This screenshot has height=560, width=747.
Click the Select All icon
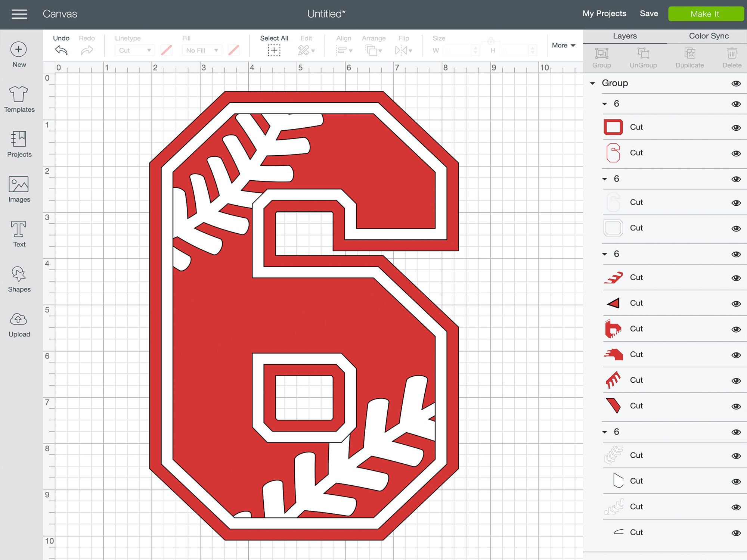(274, 50)
